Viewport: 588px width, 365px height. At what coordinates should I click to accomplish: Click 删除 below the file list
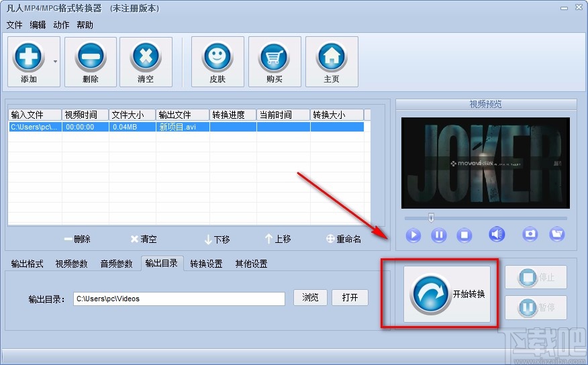pyautogui.click(x=77, y=239)
